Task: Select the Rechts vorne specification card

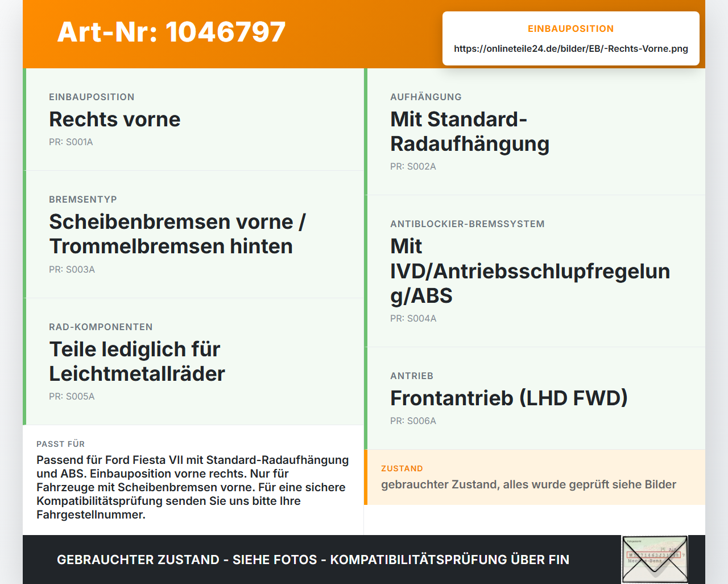Action: (x=193, y=120)
